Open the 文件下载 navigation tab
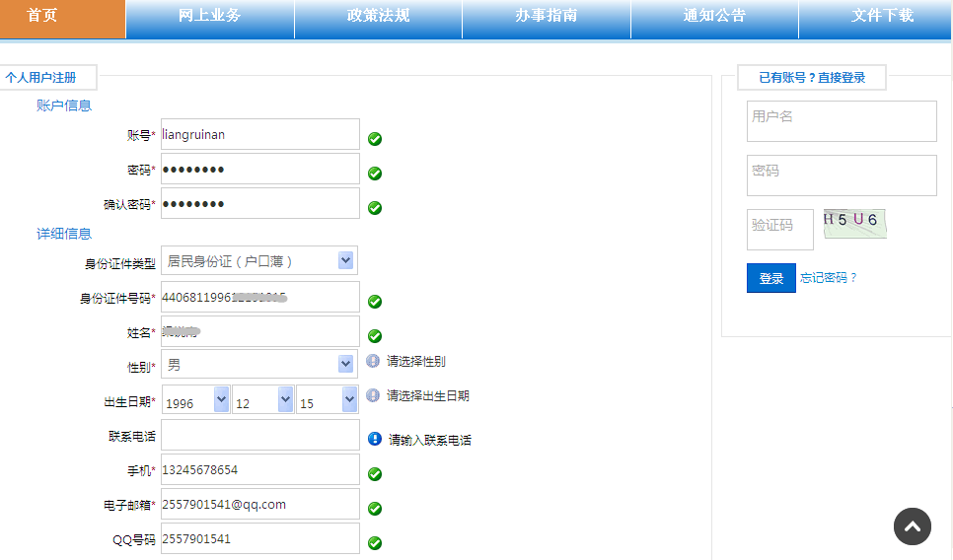This screenshot has width=953, height=560. [x=882, y=17]
